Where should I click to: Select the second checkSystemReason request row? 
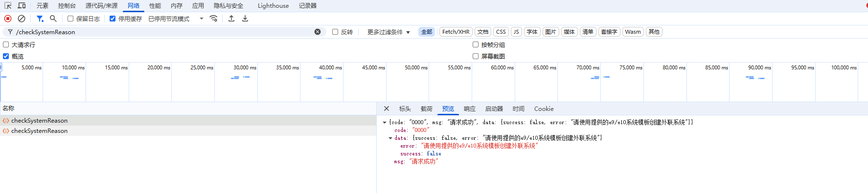coord(188,130)
